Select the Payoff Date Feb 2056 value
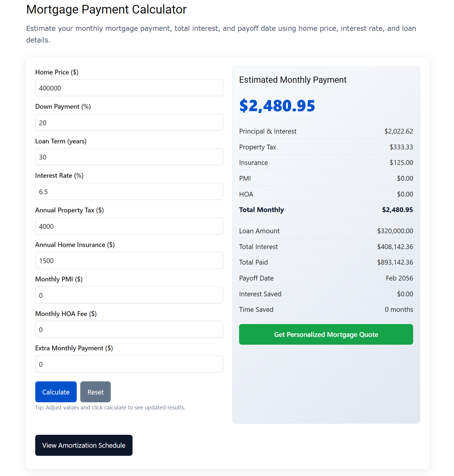 (x=399, y=278)
